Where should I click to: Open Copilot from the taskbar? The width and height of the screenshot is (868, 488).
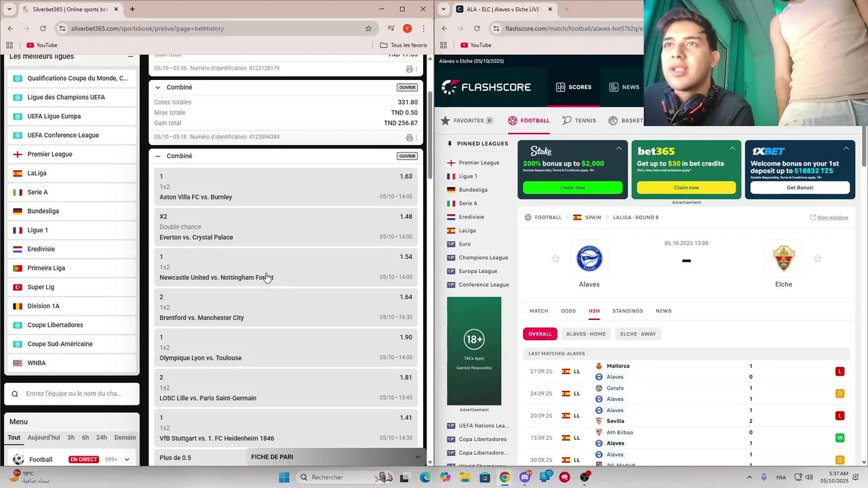point(445,477)
